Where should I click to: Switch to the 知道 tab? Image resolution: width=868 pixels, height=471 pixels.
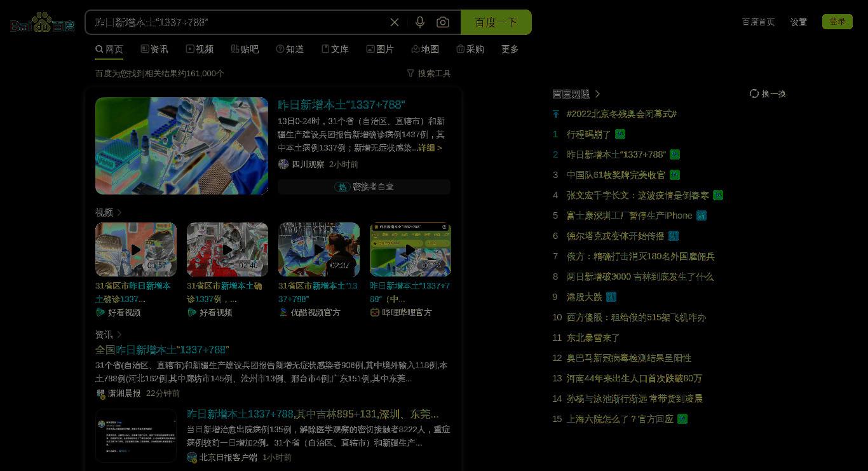click(290, 49)
